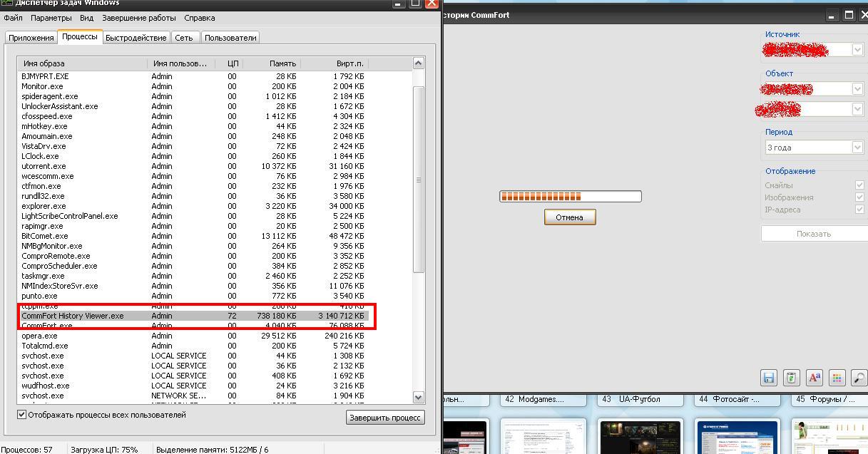
Task: Click the orange loading progress bar
Action: [x=570, y=197]
